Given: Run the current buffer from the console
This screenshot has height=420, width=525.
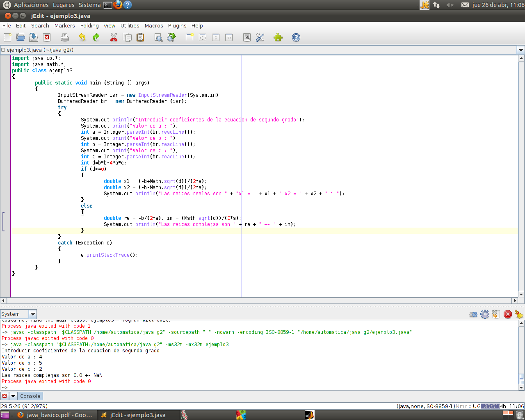Looking at the screenshot, I should (x=496, y=314).
